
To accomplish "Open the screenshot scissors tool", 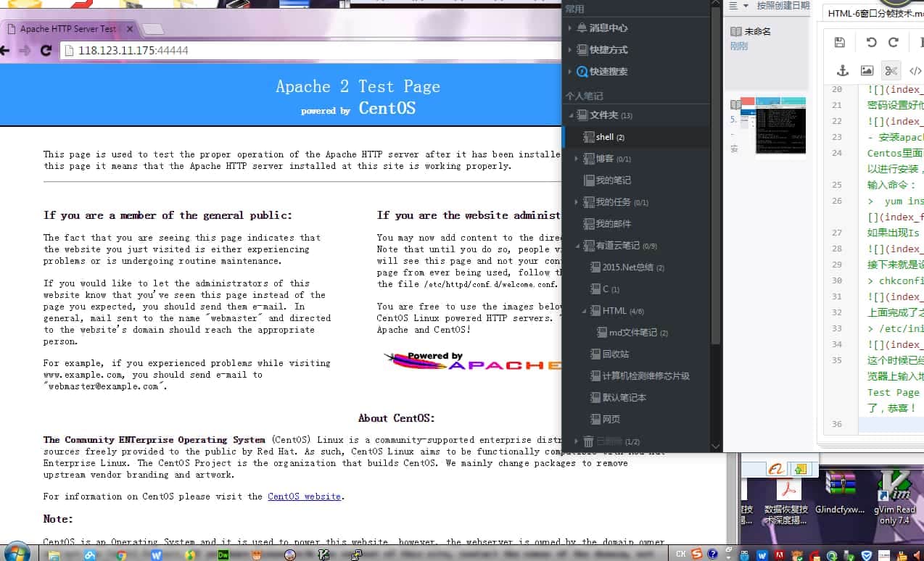I will pos(891,70).
